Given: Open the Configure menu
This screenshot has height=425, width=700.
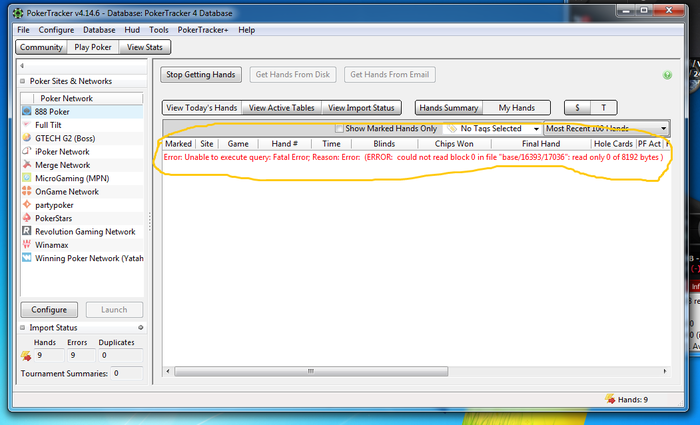Looking at the screenshot, I should pos(56,30).
